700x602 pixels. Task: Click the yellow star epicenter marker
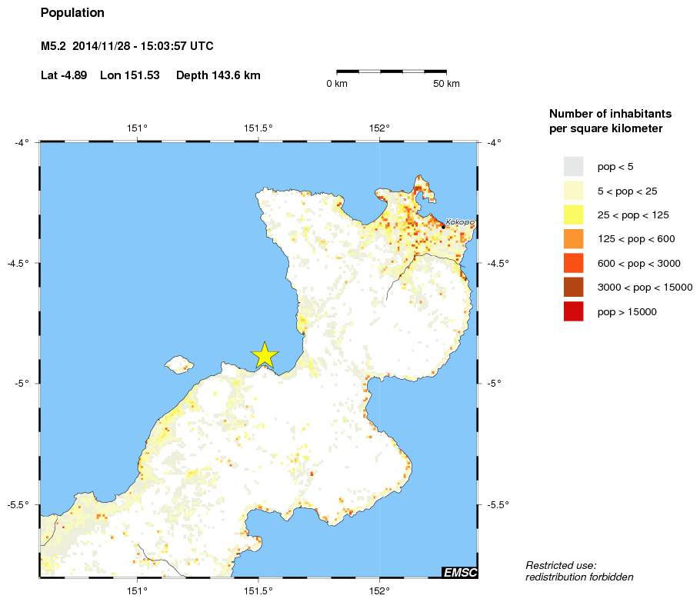pyautogui.click(x=265, y=355)
